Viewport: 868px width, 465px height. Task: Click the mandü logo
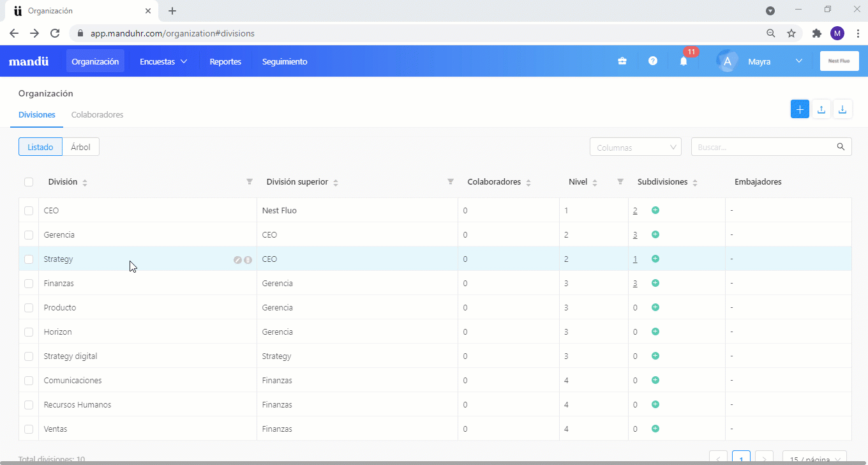[29, 62]
